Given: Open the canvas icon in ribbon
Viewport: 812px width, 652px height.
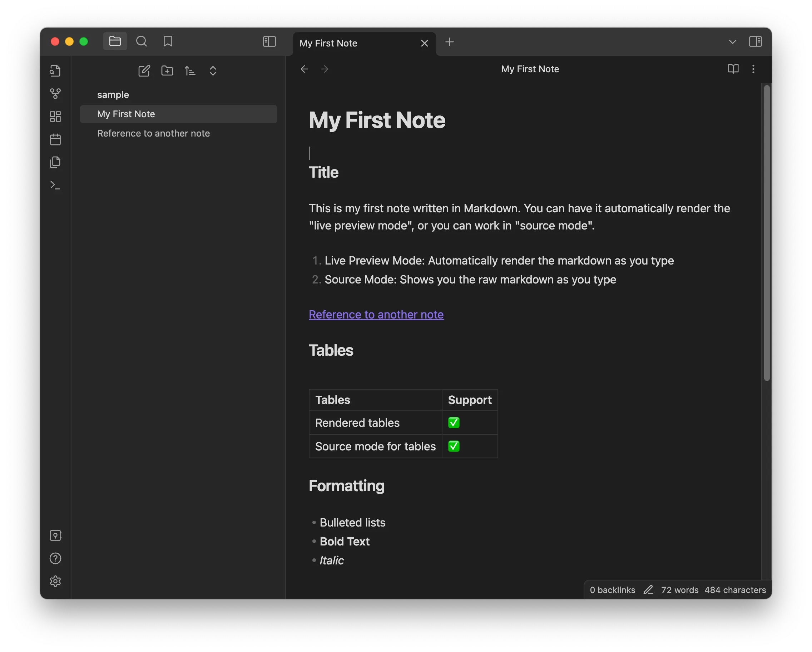Looking at the screenshot, I should click(55, 117).
